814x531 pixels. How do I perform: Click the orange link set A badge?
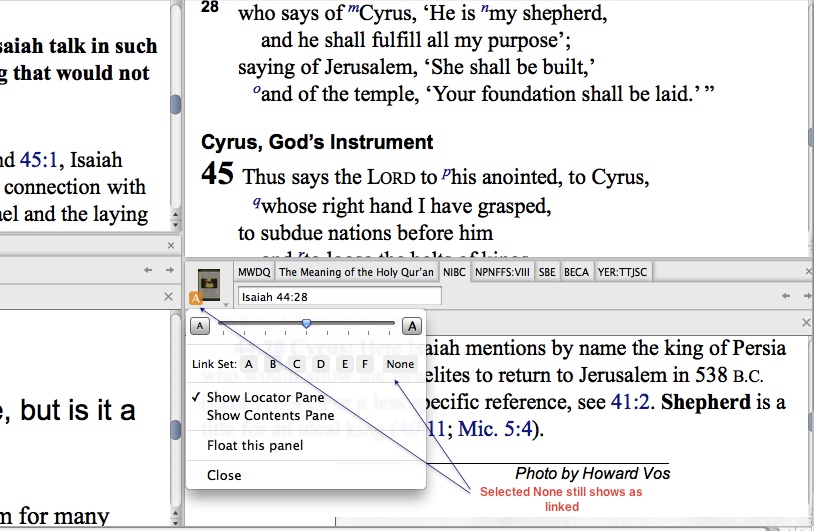pyautogui.click(x=195, y=297)
